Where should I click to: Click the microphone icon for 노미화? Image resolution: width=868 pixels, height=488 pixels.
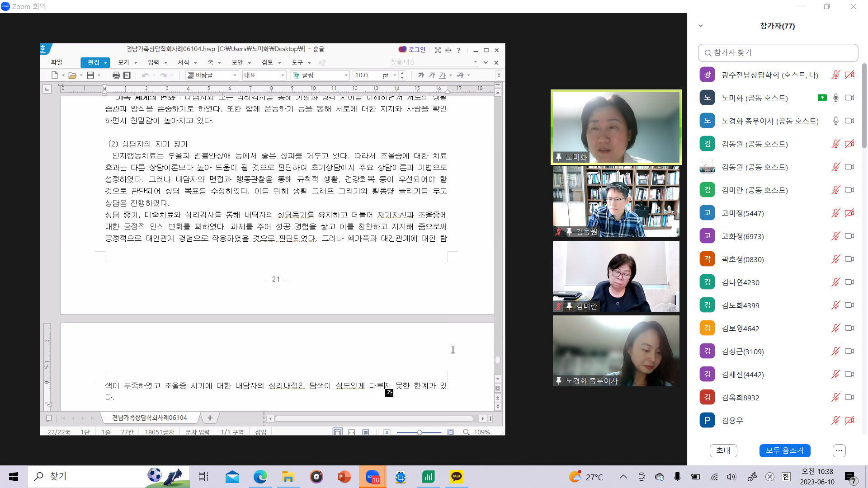click(x=835, y=98)
